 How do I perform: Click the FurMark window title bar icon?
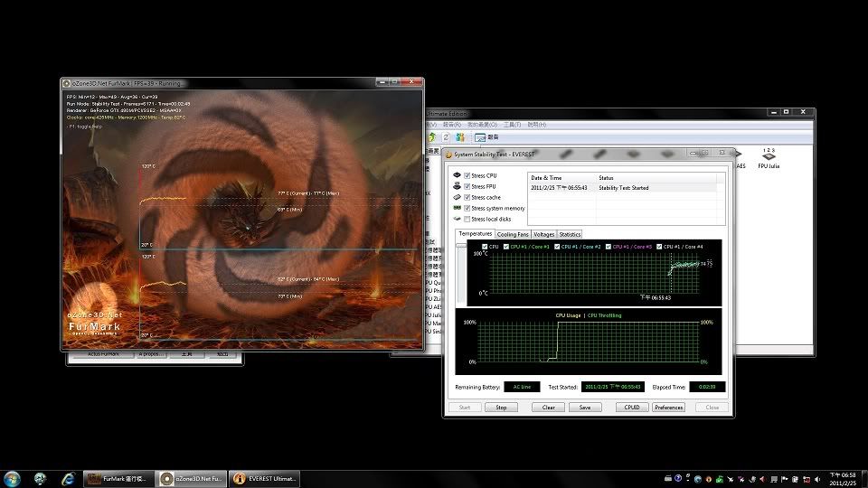coord(66,83)
